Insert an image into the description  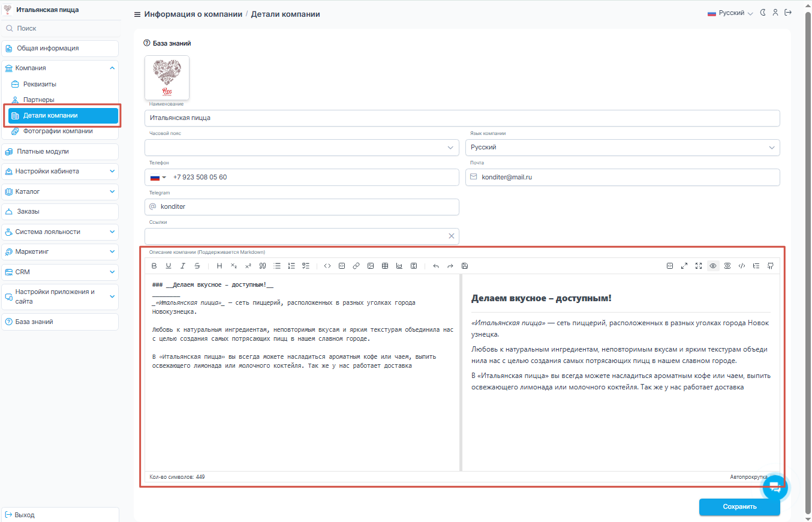click(371, 266)
